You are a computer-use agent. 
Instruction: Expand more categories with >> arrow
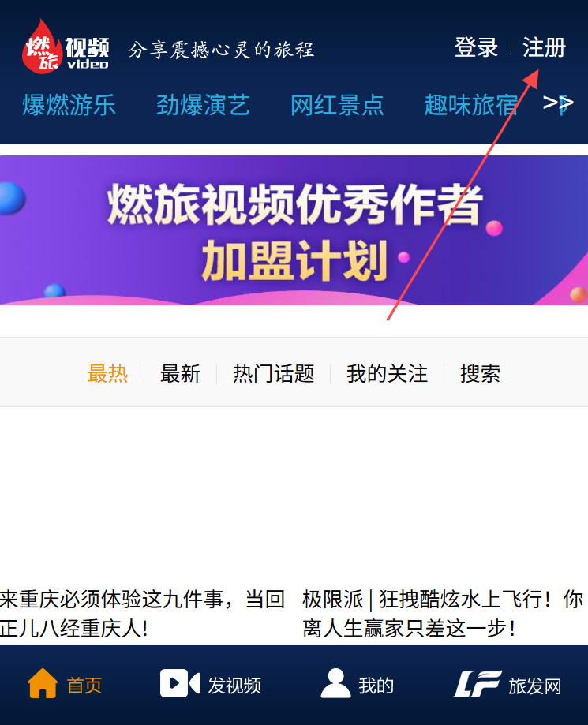(x=558, y=103)
